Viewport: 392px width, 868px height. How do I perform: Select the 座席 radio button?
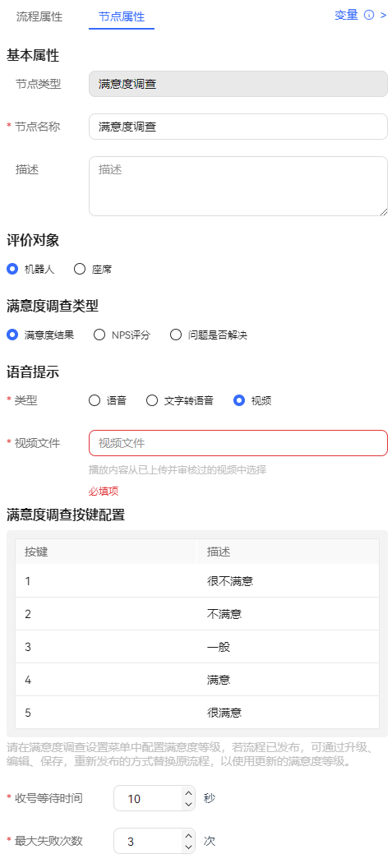80,270
